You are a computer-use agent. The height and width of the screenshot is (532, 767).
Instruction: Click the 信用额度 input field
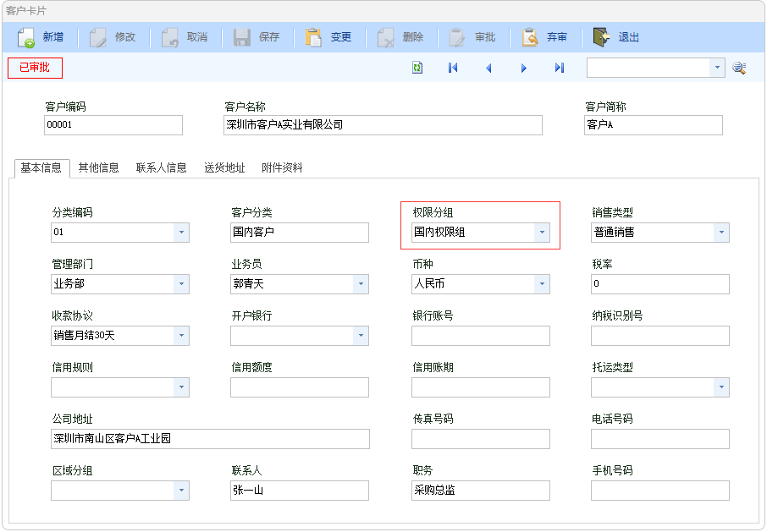pyautogui.click(x=300, y=387)
